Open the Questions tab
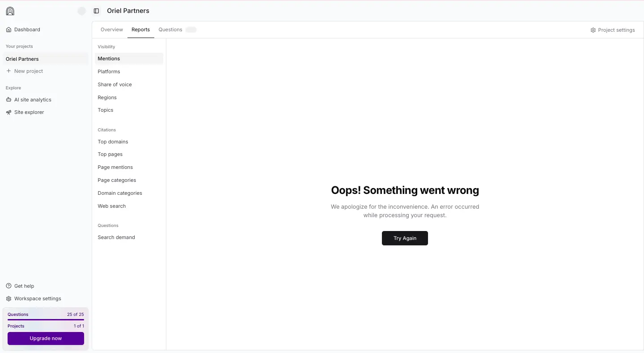The height and width of the screenshot is (353, 644). click(170, 29)
